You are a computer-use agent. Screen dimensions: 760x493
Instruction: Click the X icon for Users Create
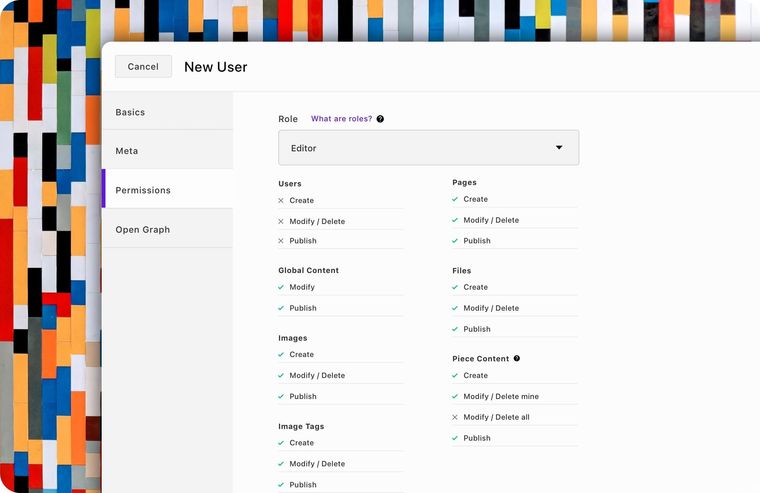[x=281, y=200]
